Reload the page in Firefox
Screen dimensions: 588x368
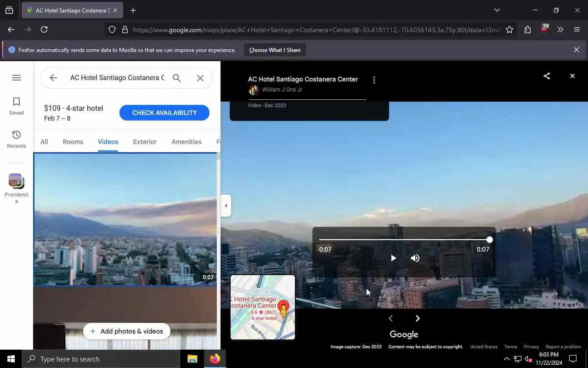[x=44, y=29]
